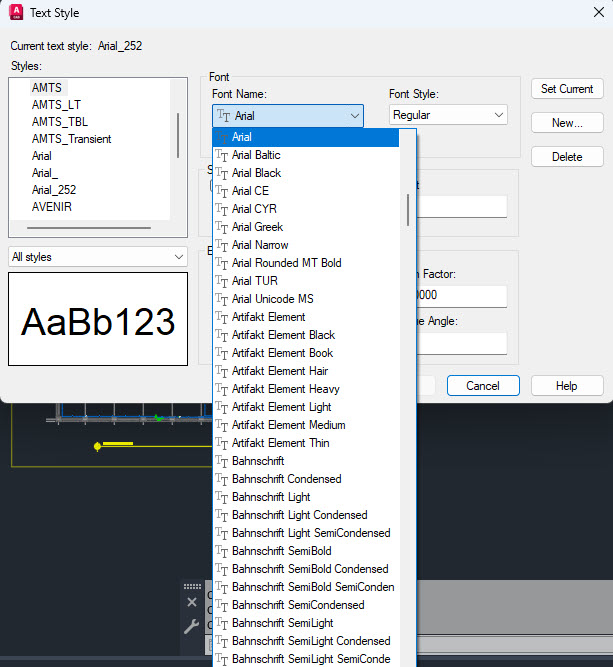Choose Bahnschrift SemiBold font
The width and height of the screenshot is (613, 667).
coord(306,551)
